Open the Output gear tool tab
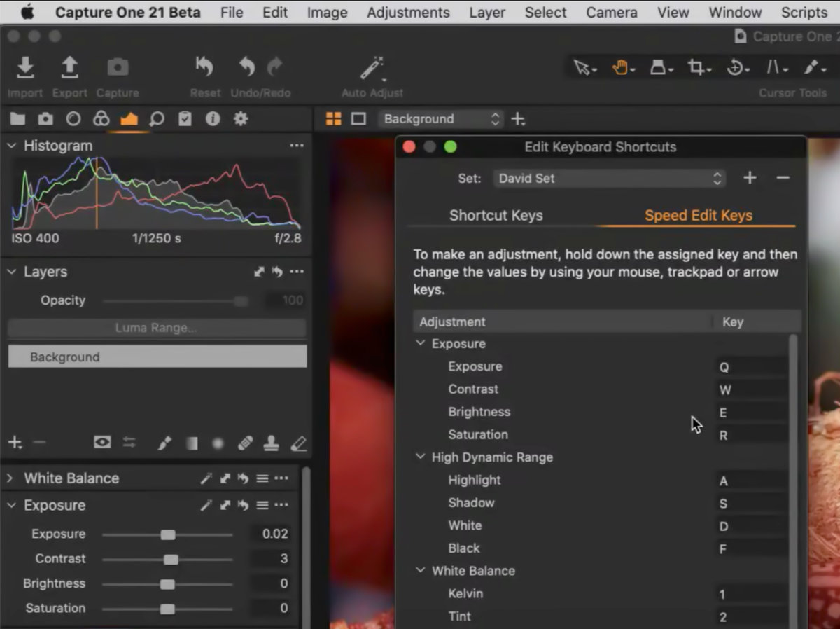 coord(241,119)
